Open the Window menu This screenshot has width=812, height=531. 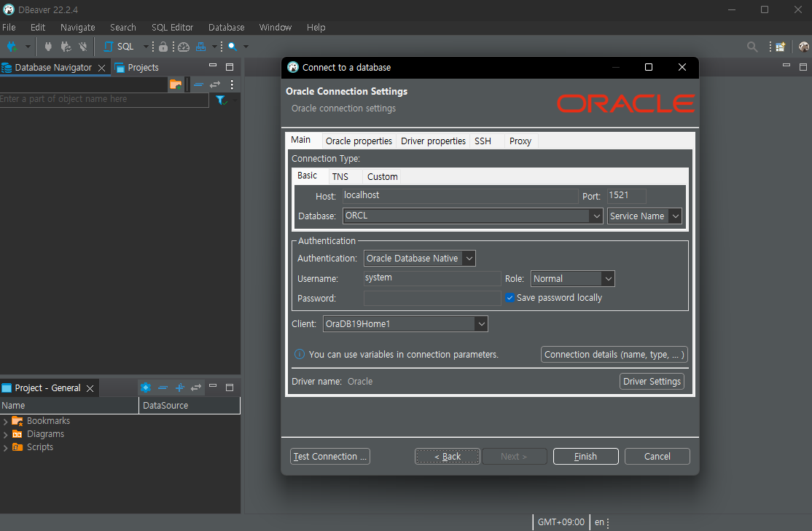tap(275, 28)
